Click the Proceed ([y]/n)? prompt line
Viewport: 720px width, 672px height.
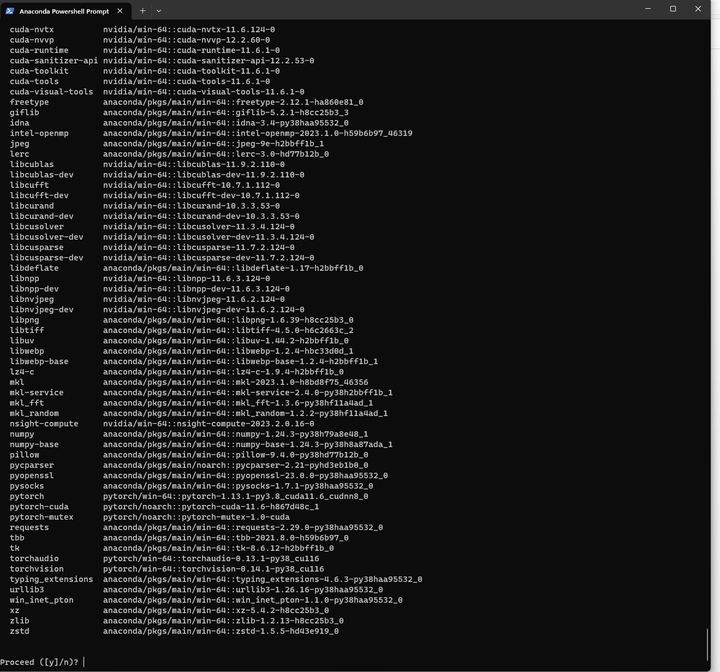coord(39,662)
